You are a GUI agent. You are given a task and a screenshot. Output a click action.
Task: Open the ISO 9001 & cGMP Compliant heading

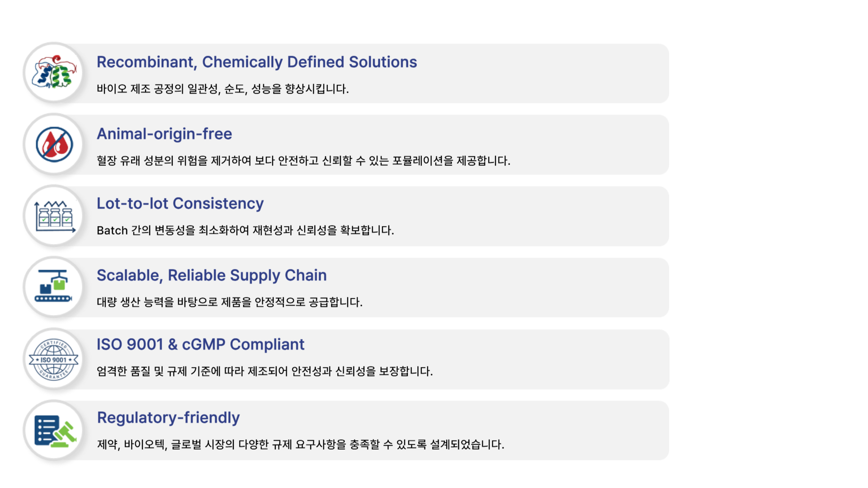click(200, 344)
